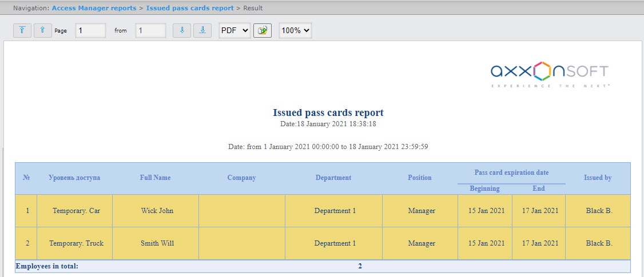Click the total pages field

151,30
